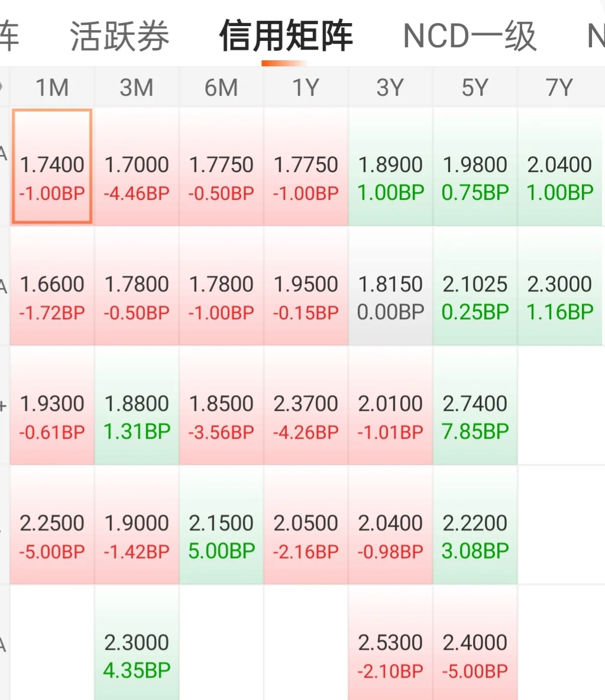
Task: Select the 2.3000 1.16BP cell
Action: [559, 286]
